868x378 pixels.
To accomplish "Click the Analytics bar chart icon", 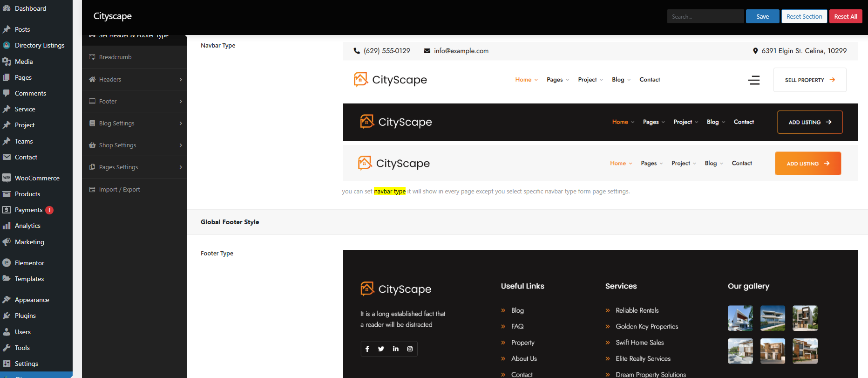I will [7, 226].
